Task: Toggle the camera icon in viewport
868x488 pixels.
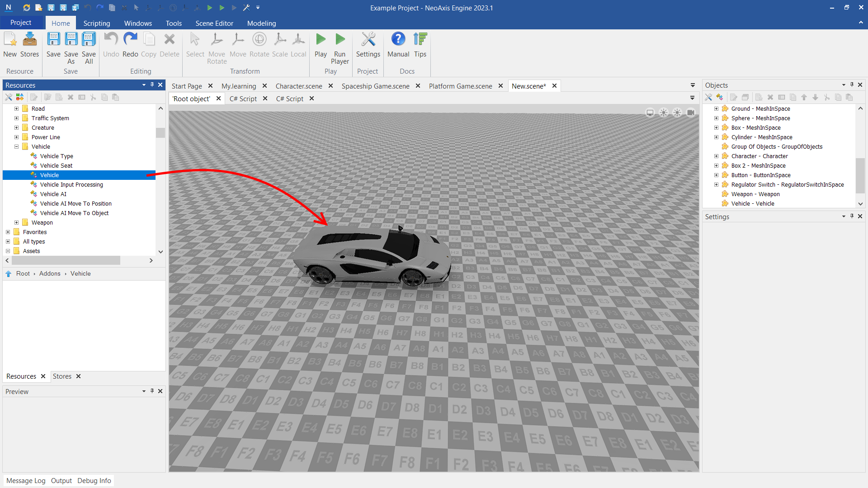Action: 690,113
